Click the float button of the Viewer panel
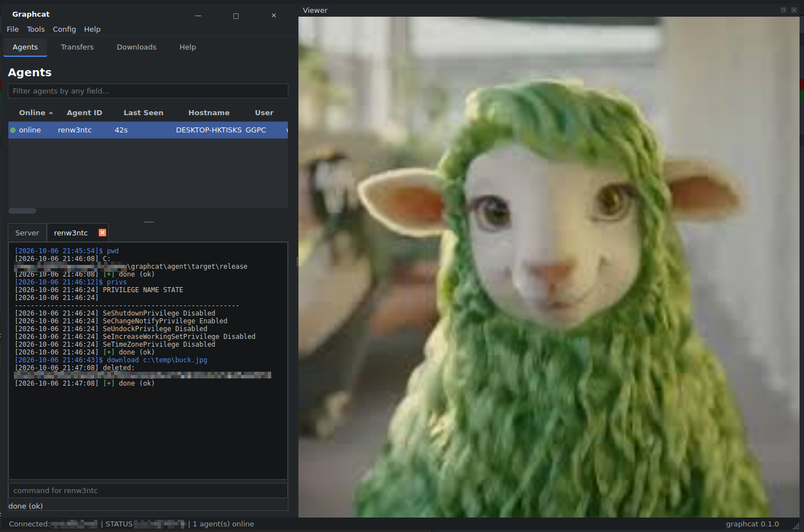 783,10
